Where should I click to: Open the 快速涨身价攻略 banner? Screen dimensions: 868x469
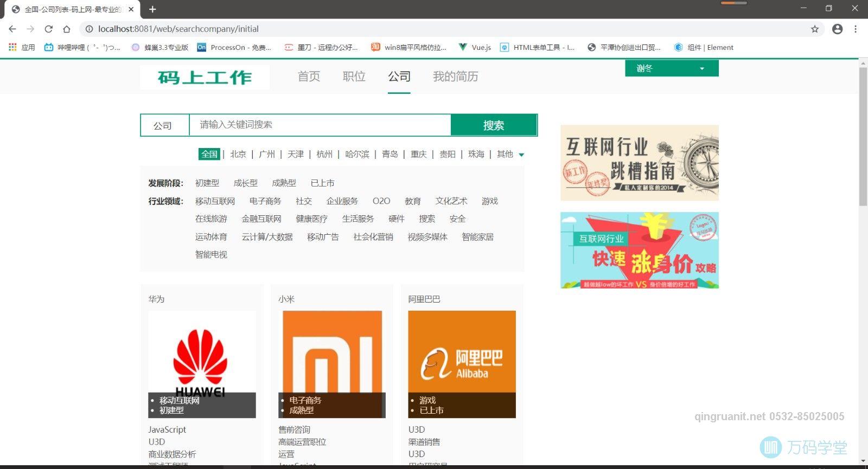point(640,250)
